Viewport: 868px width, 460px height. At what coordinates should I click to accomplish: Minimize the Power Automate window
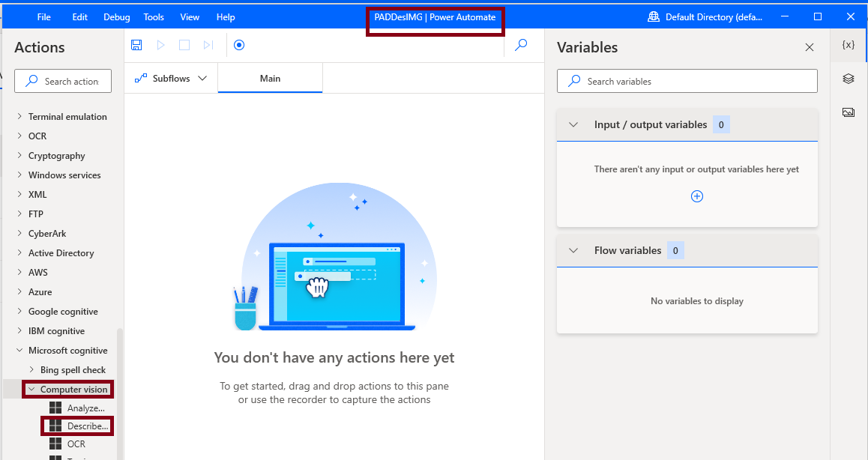pyautogui.click(x=784, y=16)
